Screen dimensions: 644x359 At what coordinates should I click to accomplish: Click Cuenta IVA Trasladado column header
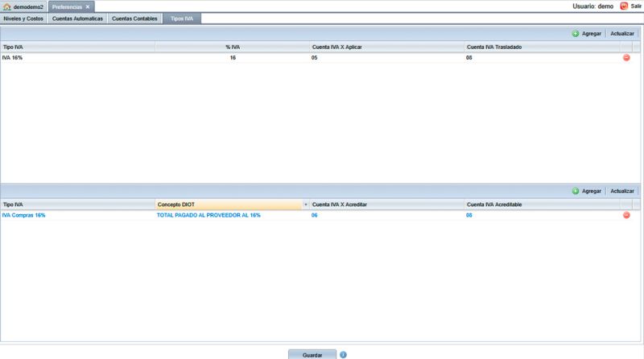542,47
